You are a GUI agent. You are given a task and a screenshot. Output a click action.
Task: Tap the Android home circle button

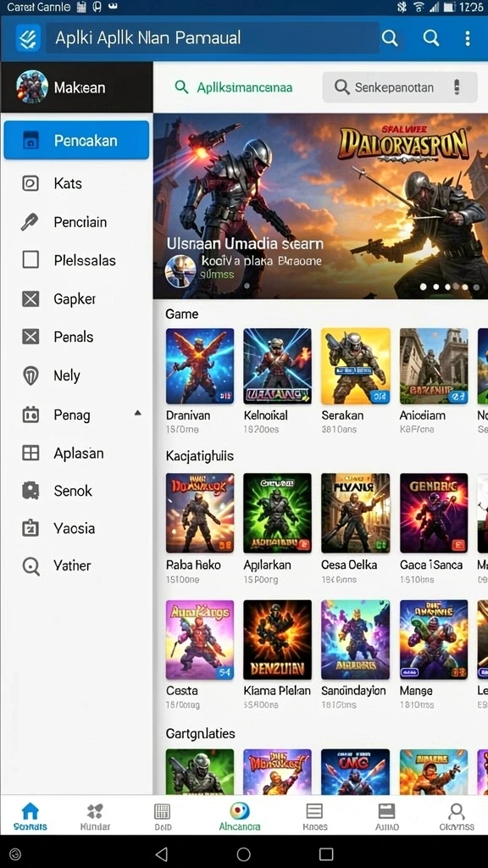click(243, 854)
